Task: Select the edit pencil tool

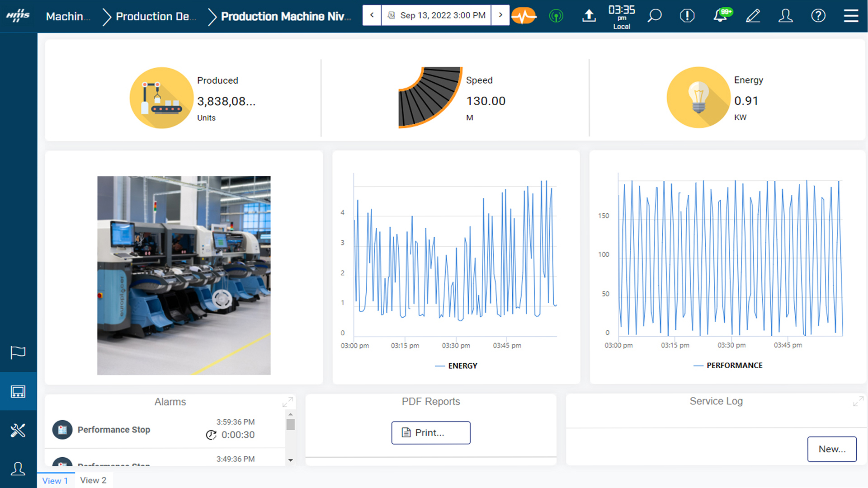Action: [x=753, y=15]
